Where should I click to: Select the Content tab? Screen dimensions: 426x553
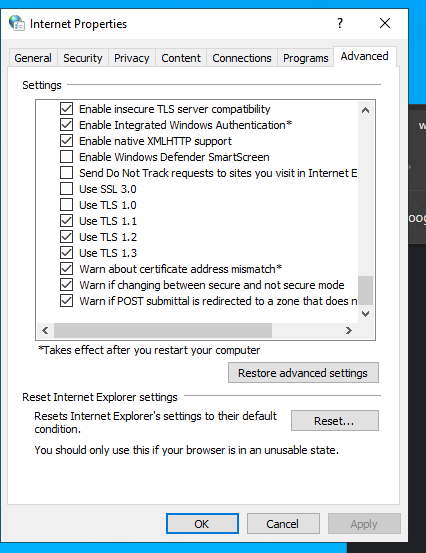coord(181,58)
